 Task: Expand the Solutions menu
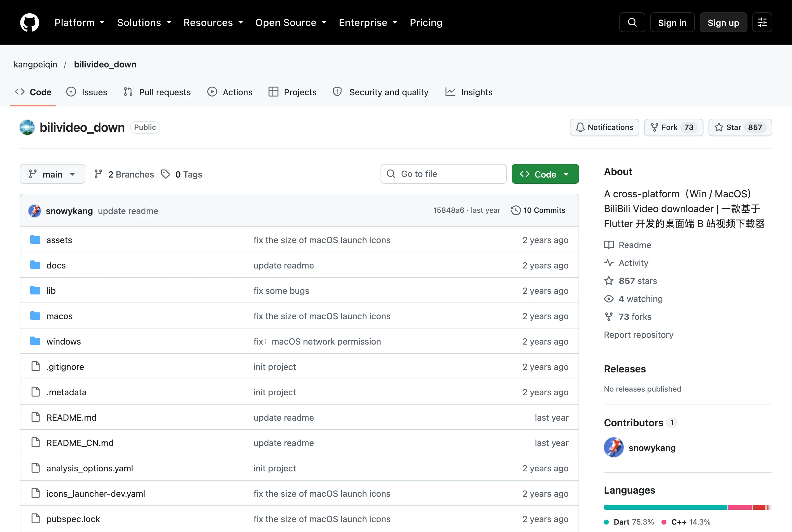pos(144,22)
